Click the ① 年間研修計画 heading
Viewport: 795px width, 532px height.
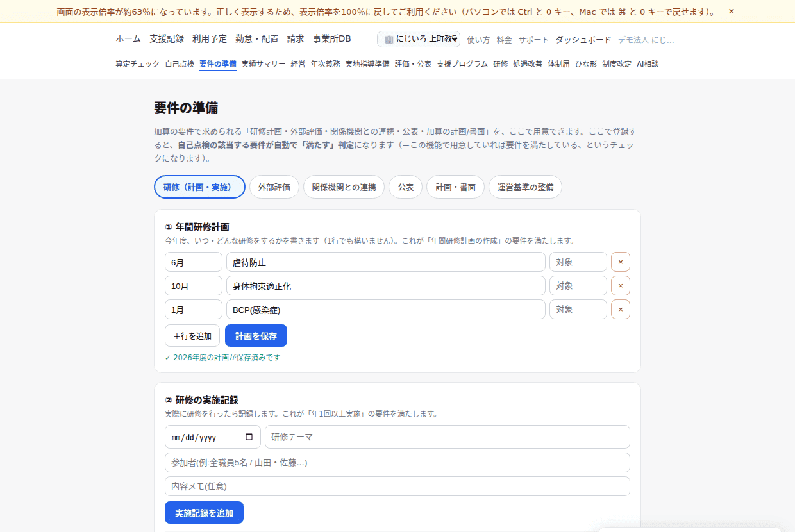pos(197,227)
